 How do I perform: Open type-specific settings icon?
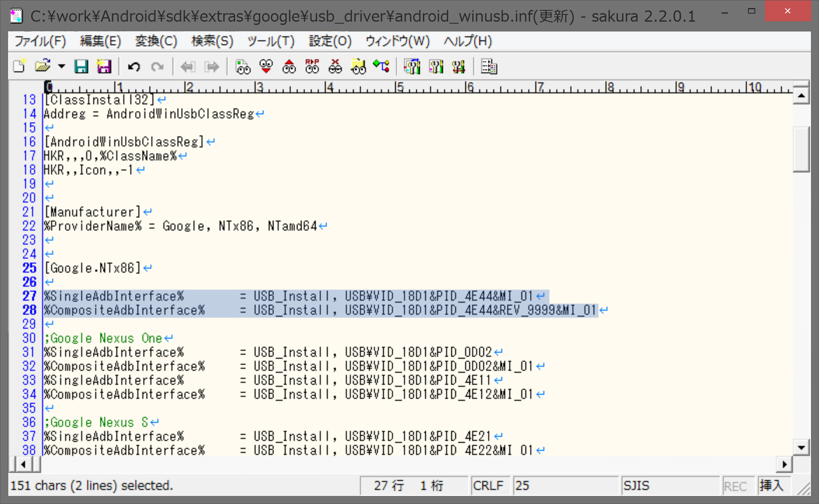point(436,66)
